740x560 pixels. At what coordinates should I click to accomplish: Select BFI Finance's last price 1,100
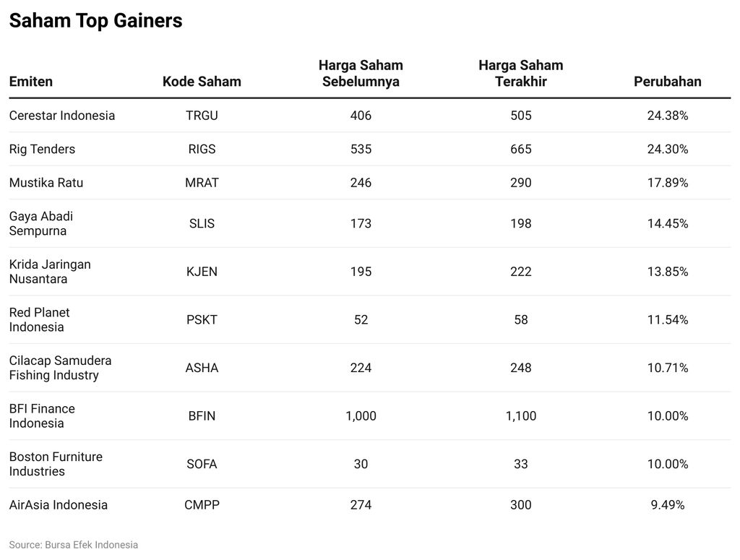coord(520,416)
